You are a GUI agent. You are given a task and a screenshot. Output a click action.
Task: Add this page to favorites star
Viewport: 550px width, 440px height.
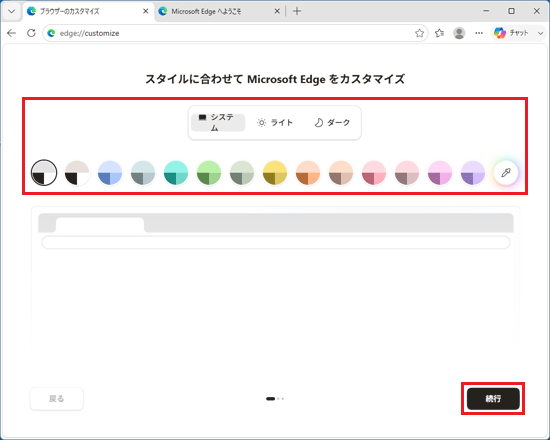419,33
